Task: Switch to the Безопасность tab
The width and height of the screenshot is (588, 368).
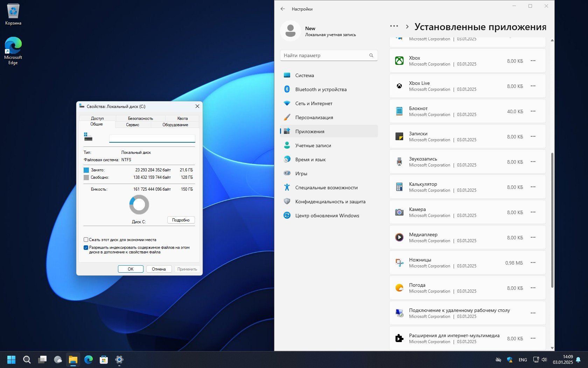Action: tap(140, 118)
